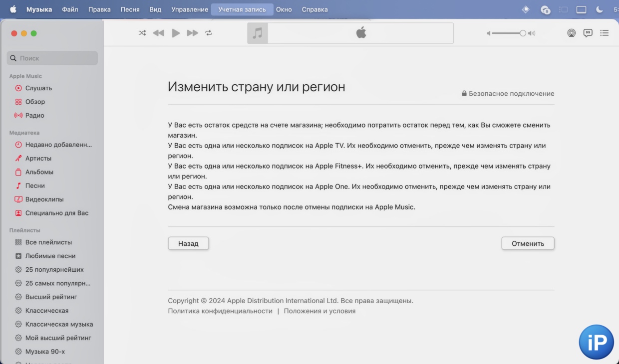Image resolution: width=619 pixels, height=364 pixels.
Task: Click the Apple logo in the now playing display
Action: click(x=361, y=33)
